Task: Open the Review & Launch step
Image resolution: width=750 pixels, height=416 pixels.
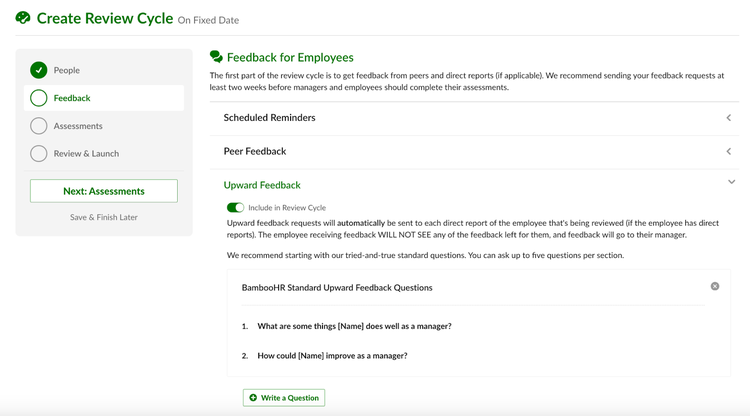Action: click(86, 153)
